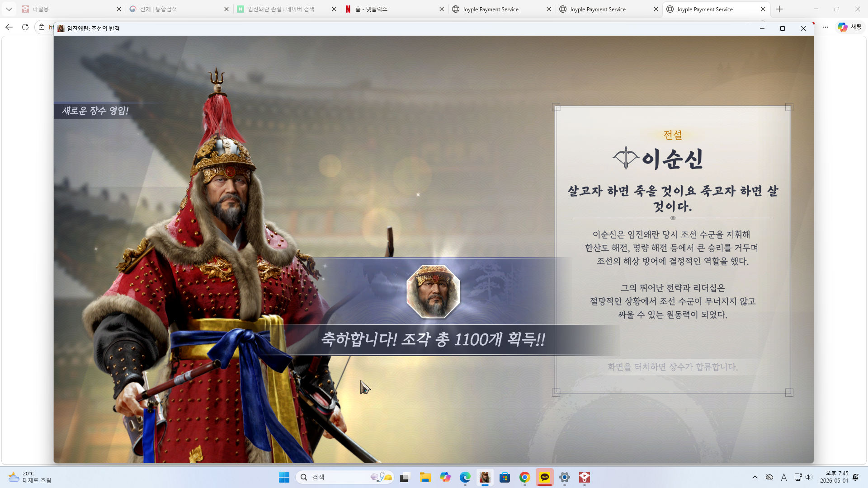
Task: Open the Copilot 채팅 button
Action: (x=850, y=27)
